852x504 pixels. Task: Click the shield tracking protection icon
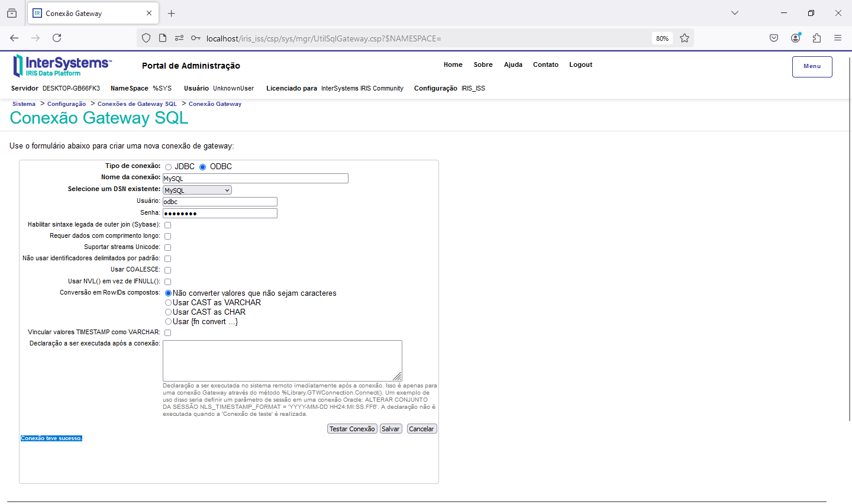point(146,38)
